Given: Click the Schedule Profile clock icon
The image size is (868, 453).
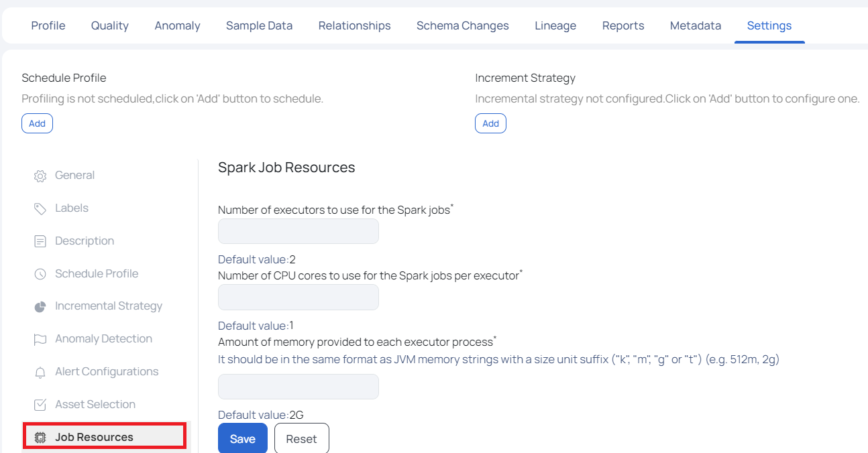Looking at the screenshot, I should (40, 274).
